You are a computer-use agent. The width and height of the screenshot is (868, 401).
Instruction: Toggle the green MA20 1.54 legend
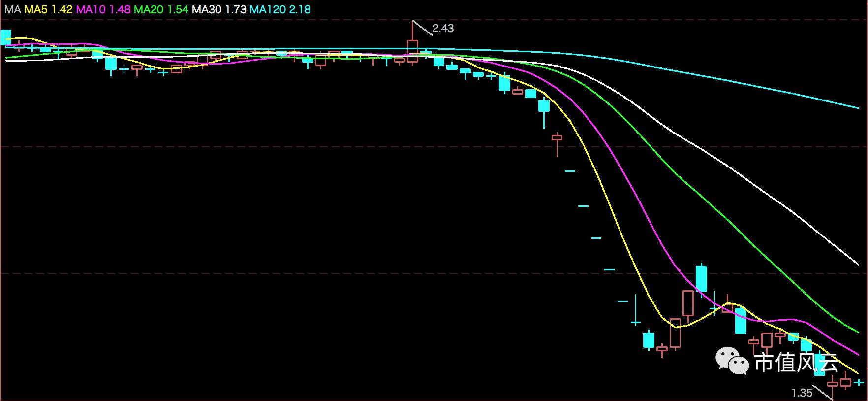point(161,9)
